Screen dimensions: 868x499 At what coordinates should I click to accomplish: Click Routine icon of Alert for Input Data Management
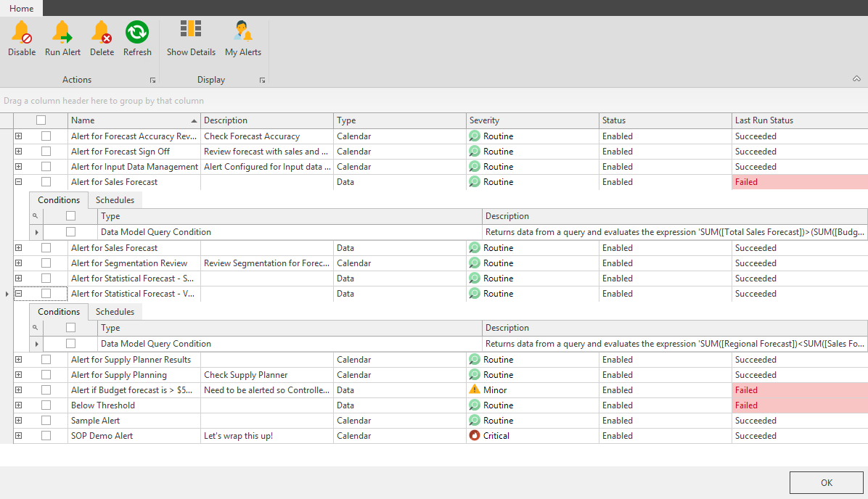[475, 167]
